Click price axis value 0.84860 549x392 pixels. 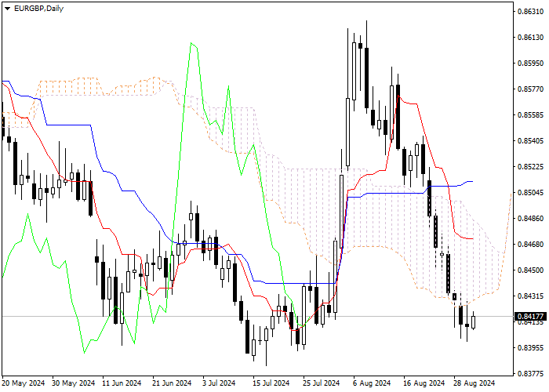[531, 219]
